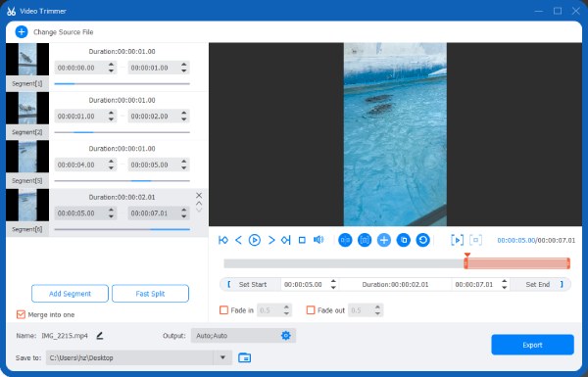588x377 pixels.
Task: Click the copy segment round icon
Action: coord(404,240)
